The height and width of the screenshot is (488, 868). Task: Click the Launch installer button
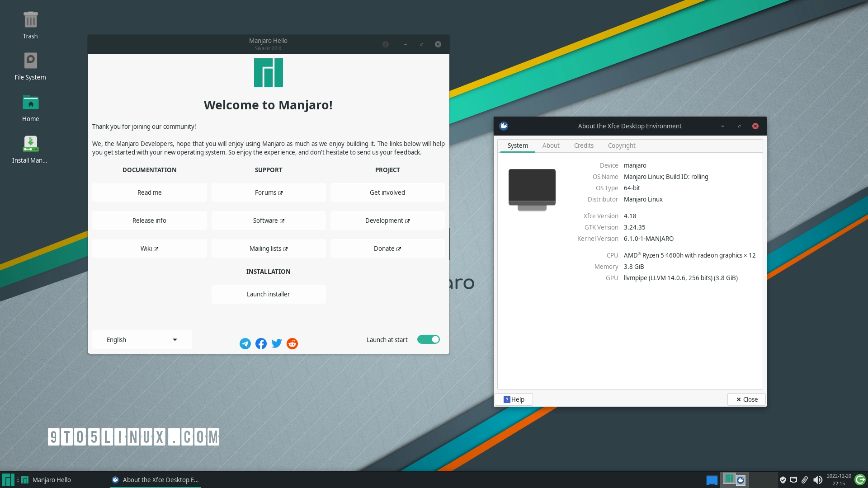[x=268, y=294]
